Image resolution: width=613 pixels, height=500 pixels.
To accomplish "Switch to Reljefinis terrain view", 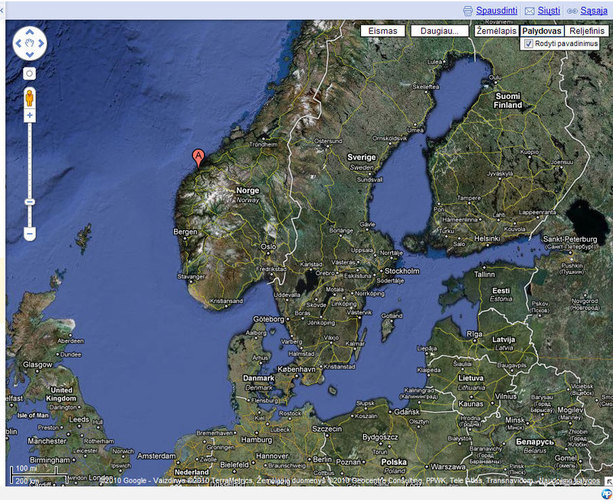I will (587, 31).
